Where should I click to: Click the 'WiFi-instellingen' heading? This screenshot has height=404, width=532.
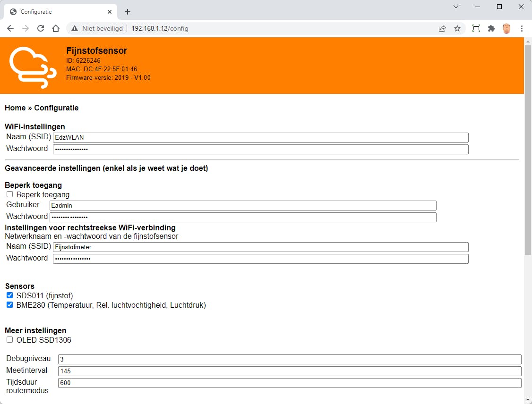35,127
